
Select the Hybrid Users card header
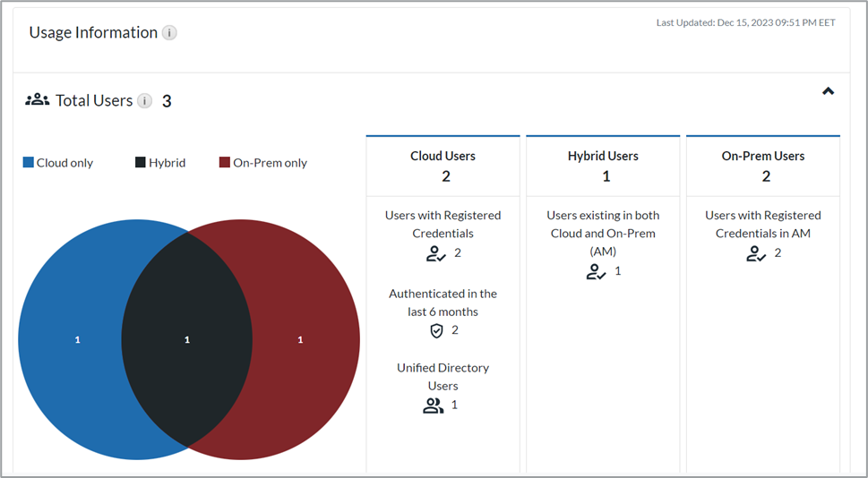603,166
